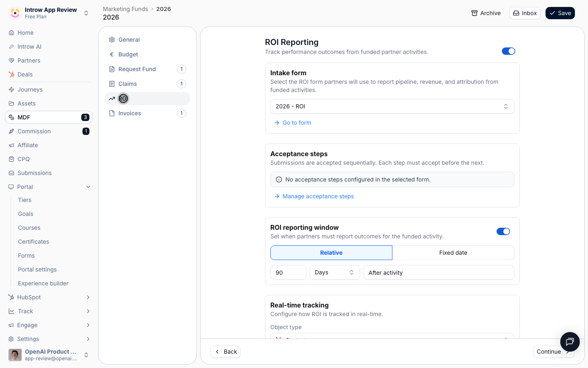Open Goals under Portal

(26, 214)
